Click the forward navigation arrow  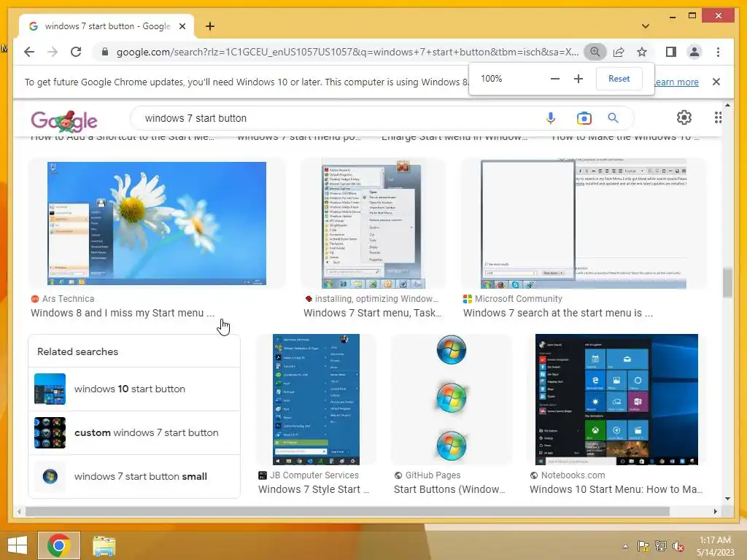53,52
